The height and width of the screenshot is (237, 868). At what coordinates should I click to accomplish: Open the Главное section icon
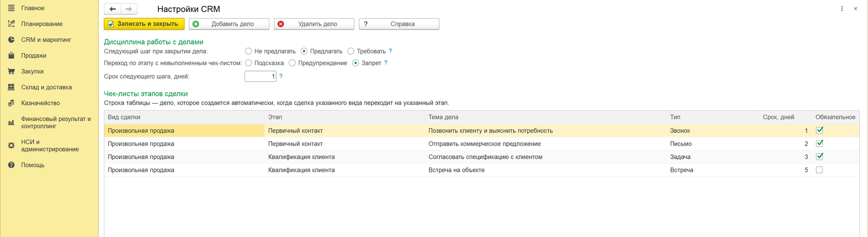11,8
